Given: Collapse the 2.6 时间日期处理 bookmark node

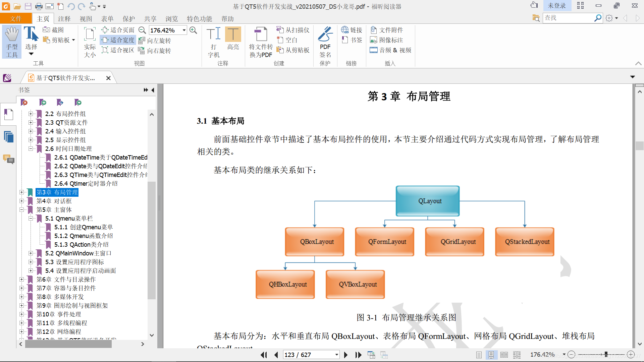Looking at the screenshot, I should [x=31, y=148].
